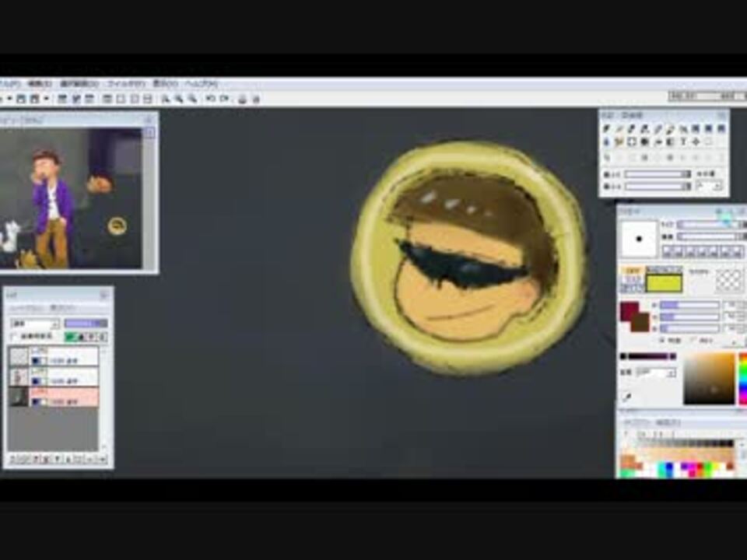The image size is (747, 560).
Task: Click the second floppy-disk save icon in the toolbar
Action: (34, 99)
